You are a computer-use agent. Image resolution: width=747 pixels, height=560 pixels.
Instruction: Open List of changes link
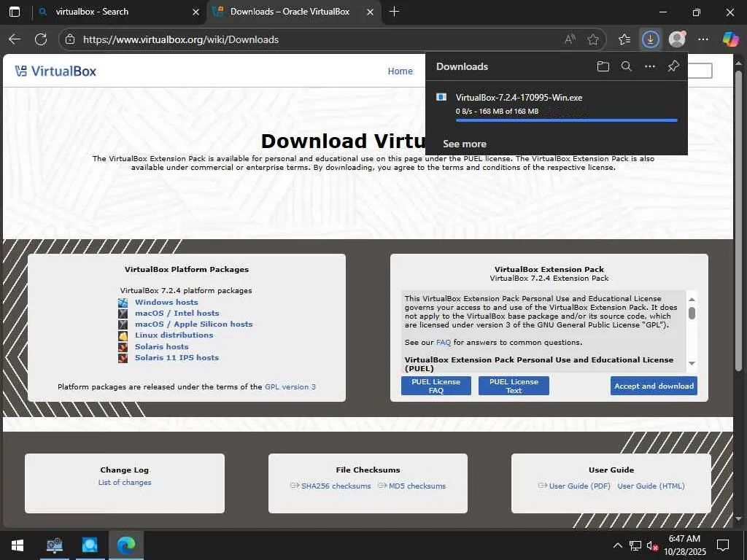(x=125, y=483)
